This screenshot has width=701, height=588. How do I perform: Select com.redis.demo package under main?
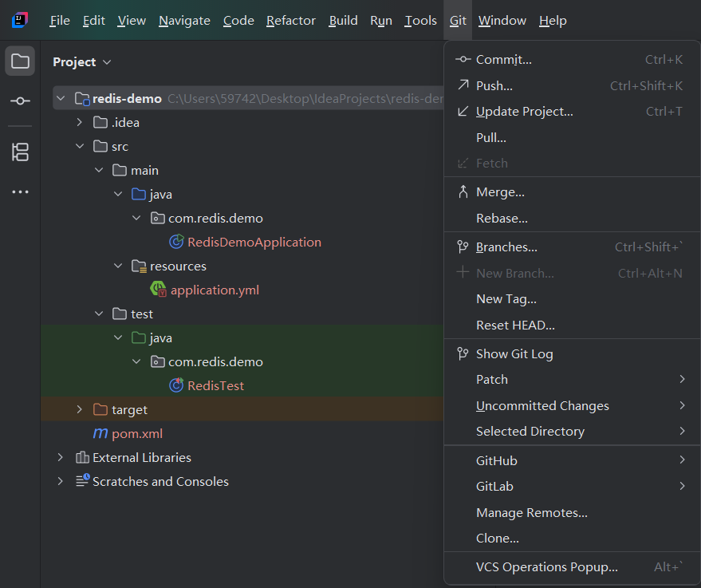[x=215, y=219]
